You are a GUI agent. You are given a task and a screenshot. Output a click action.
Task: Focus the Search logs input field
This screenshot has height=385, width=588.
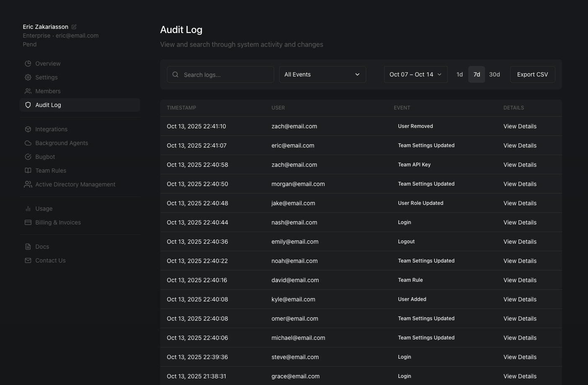point(226,75)
